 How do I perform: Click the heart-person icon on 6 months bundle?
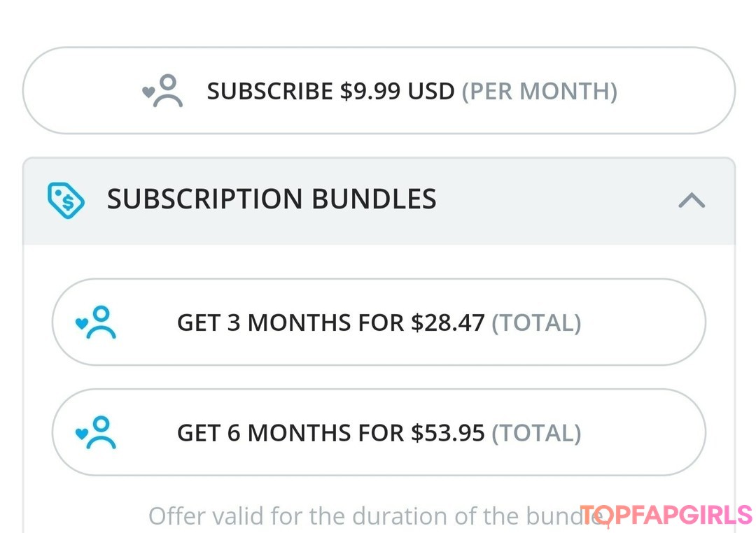pyautogui.click(x=96, y=433)
